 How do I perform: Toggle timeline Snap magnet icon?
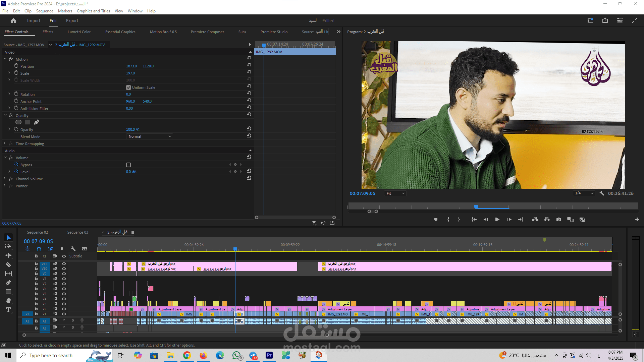[39, 249]
